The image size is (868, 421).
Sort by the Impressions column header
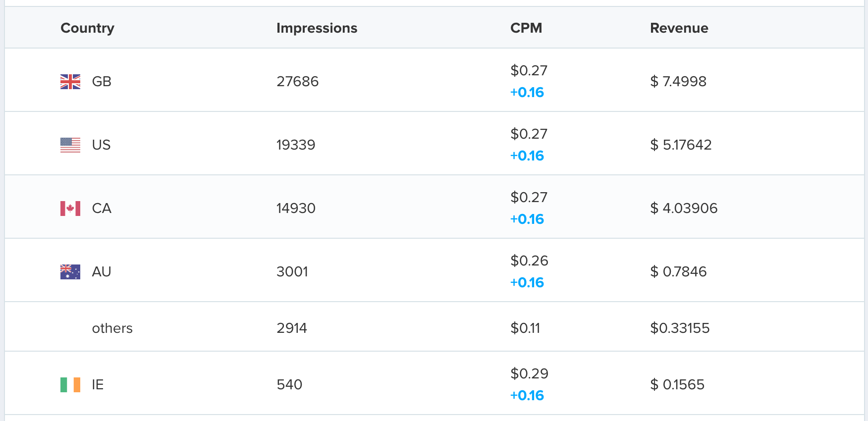pos(317,28)
